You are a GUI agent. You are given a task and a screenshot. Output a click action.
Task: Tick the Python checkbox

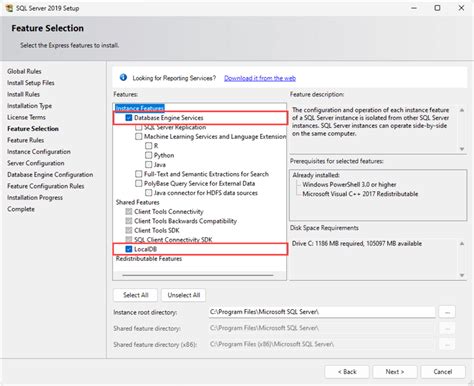click(149, 155)
